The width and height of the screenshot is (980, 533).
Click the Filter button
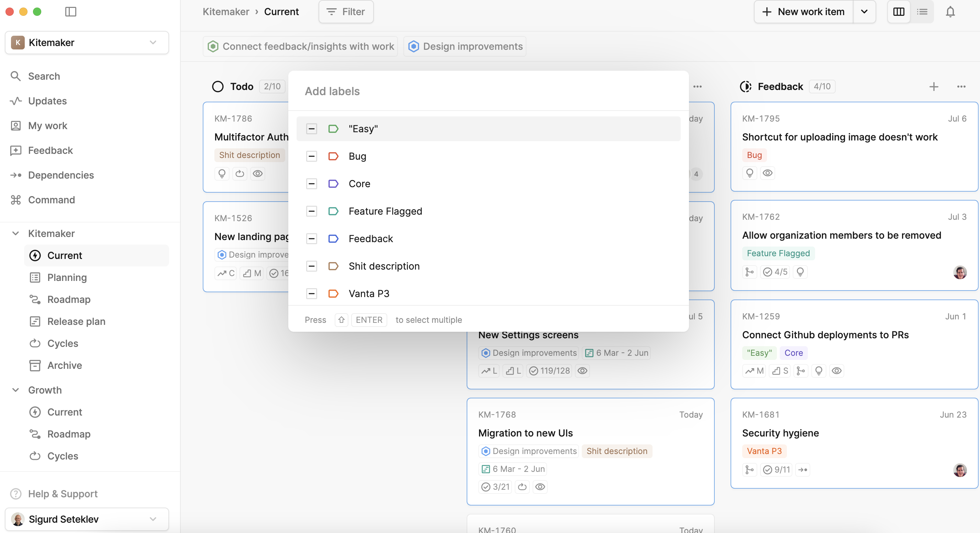point(346,12)
